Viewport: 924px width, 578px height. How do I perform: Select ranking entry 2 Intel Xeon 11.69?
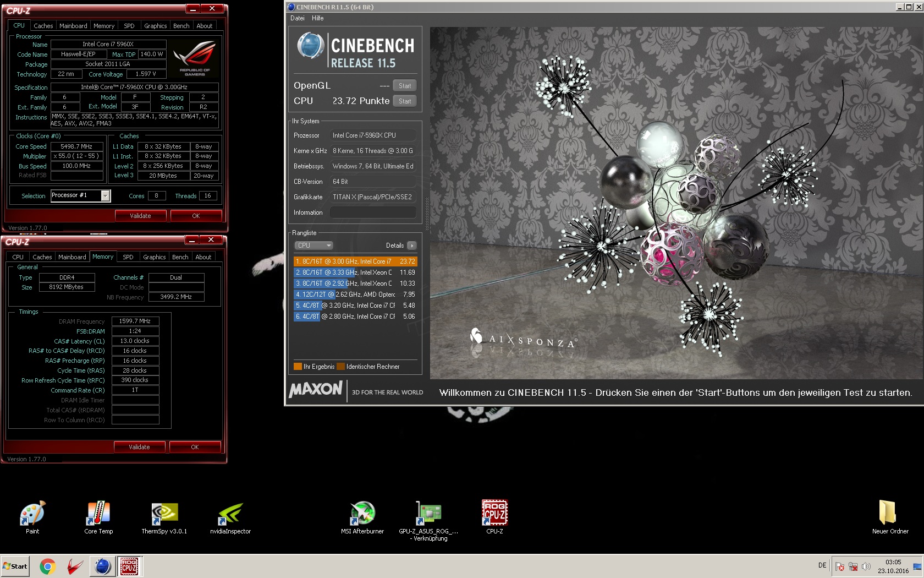[x=355, y=272]
